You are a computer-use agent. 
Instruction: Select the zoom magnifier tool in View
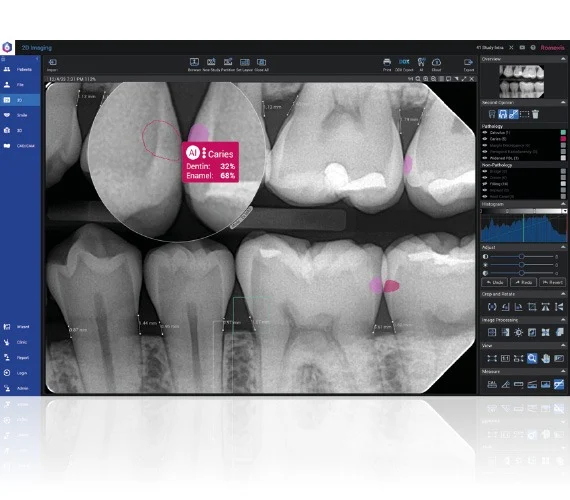532,359
